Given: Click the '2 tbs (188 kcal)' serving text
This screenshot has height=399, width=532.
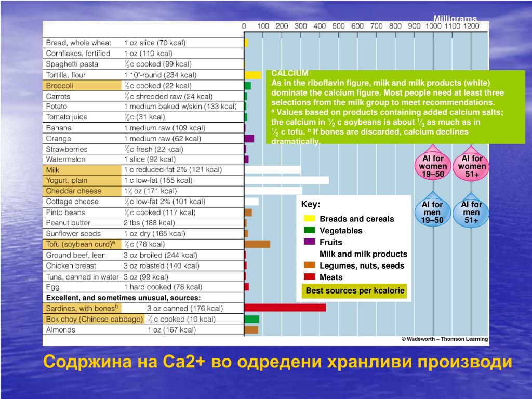Looking at the screenshot, I should [149, 223].
